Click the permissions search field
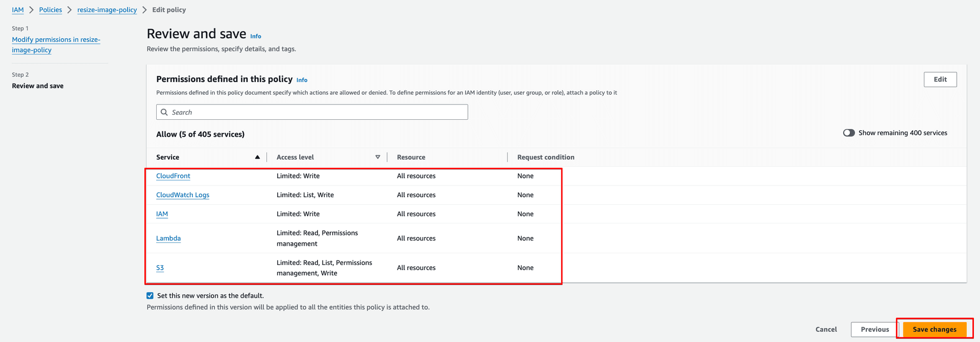 pos(316,112)
